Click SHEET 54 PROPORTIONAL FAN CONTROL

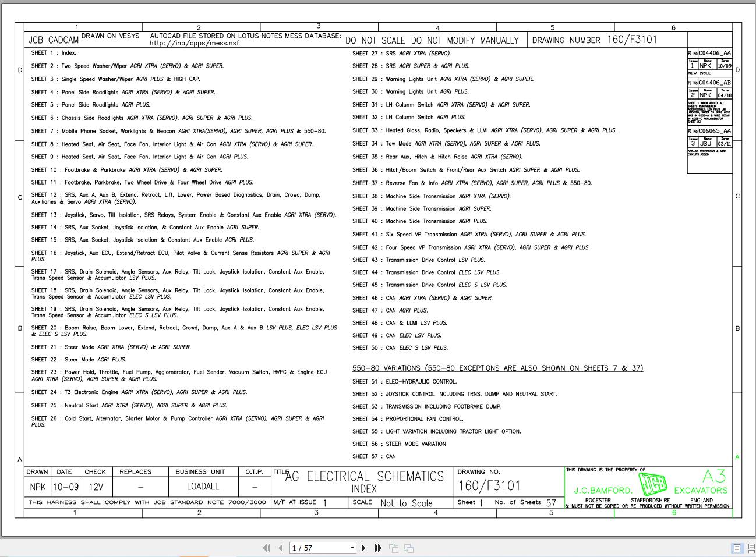[408, 419]
